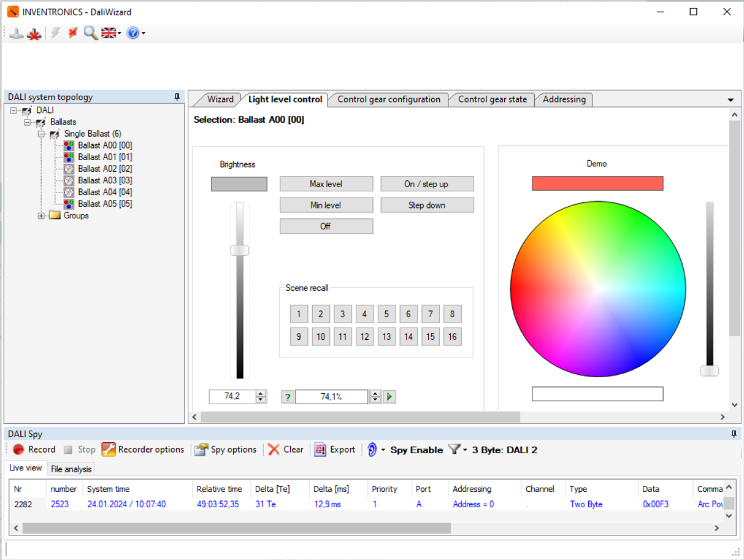
Task: Open the File analysis tab
Action: pyautogui.click(x=71, y=469)
